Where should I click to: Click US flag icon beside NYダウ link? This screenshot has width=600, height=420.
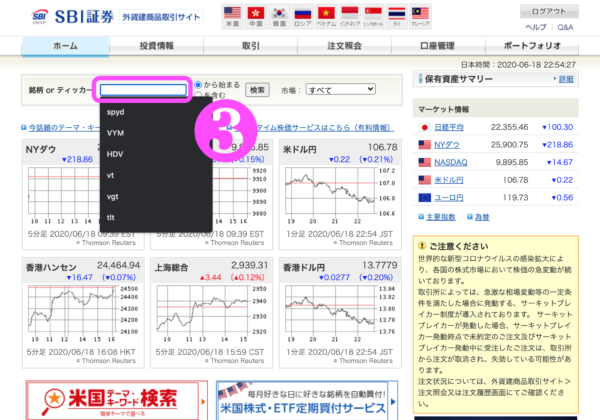coord(424,145)
